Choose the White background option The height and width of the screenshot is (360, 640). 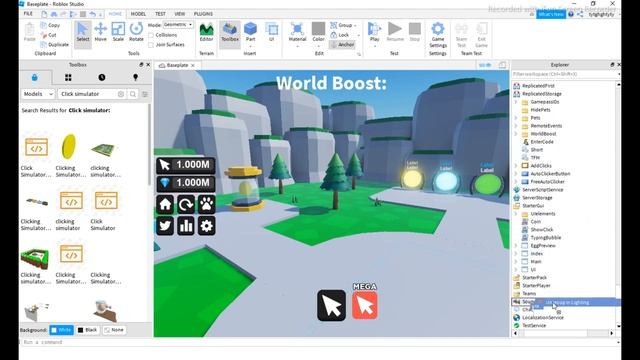point(61,330)
